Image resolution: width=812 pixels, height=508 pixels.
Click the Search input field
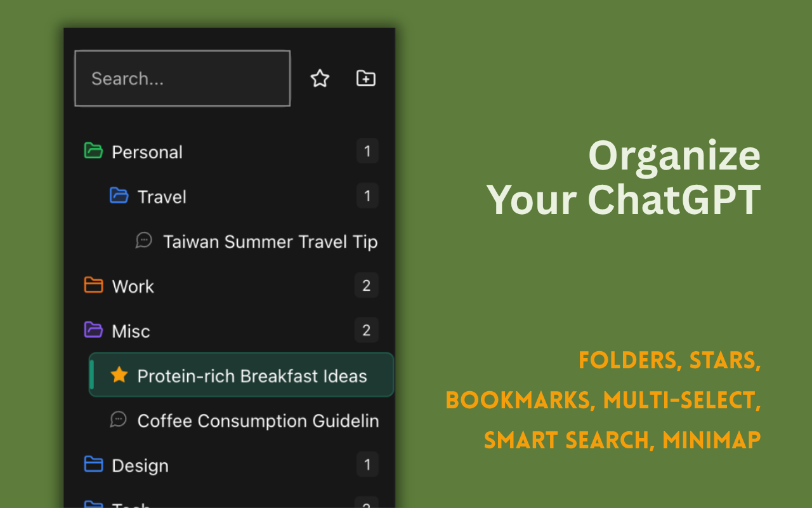(183, 78)
